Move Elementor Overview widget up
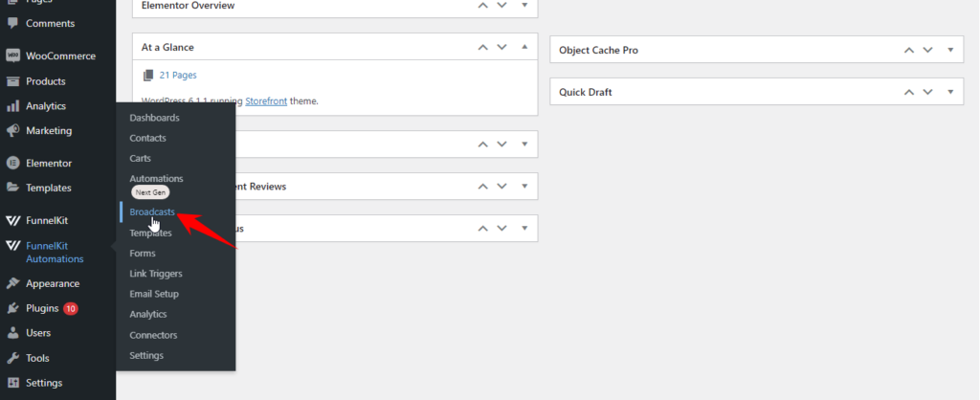 [482, 5]
